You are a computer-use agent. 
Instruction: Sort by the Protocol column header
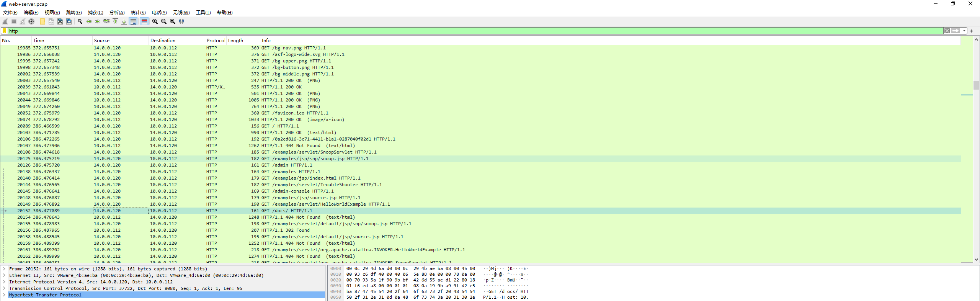216,41
